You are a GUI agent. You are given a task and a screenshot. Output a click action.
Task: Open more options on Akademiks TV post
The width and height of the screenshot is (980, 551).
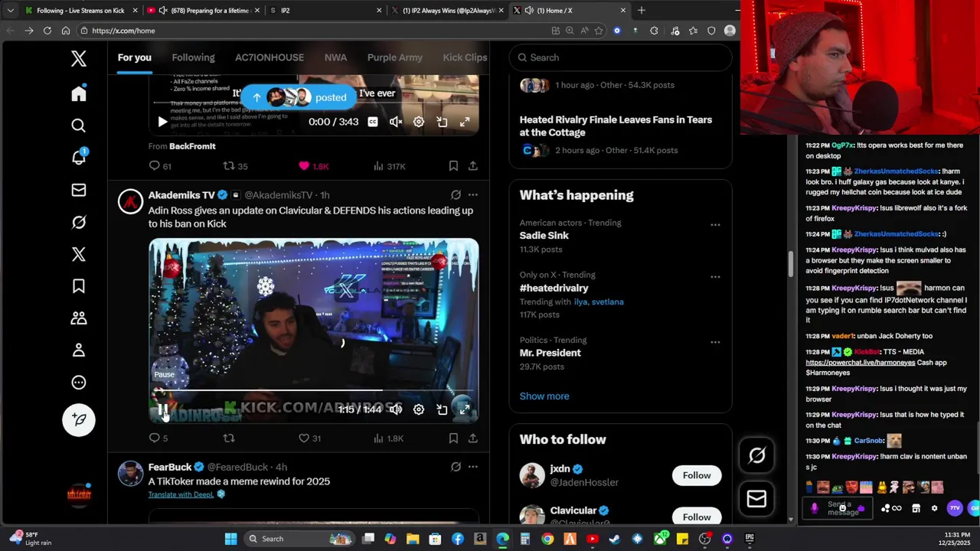pos(473,195)
